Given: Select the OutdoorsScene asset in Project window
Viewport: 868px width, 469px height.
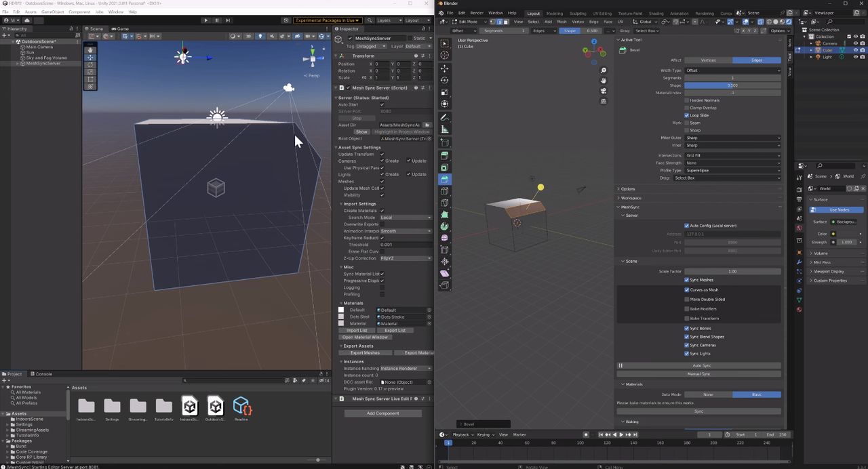Looking at the screenshot, I should tap(215, 406).
